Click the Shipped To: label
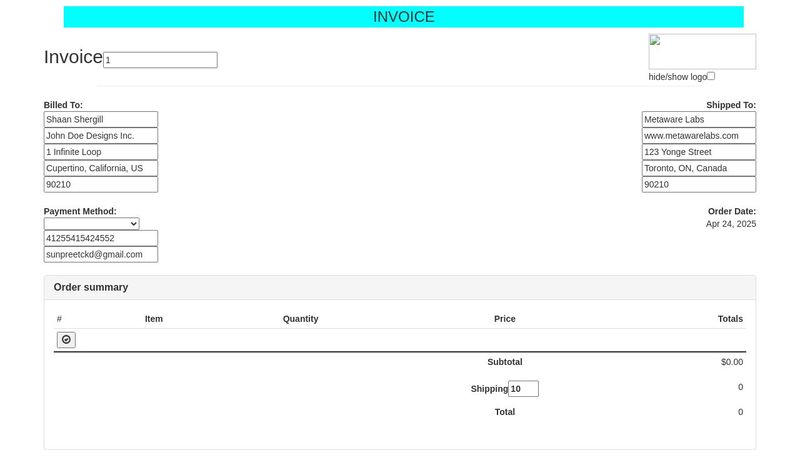Image resolution: width=800 pixels, height=450 pixels. pos(731,105)
